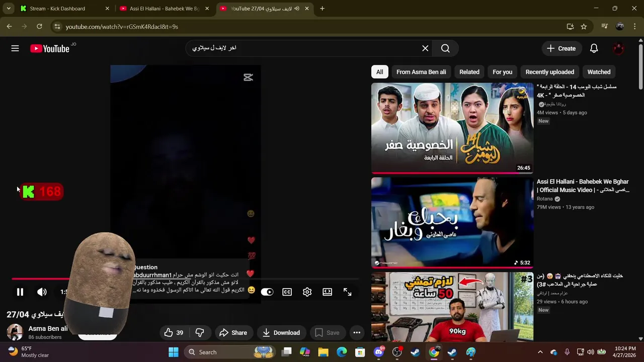Switch to Stream - Kick Dashboard tab
Viewport: 644px width, 362px height.
(x=64, y=9)
